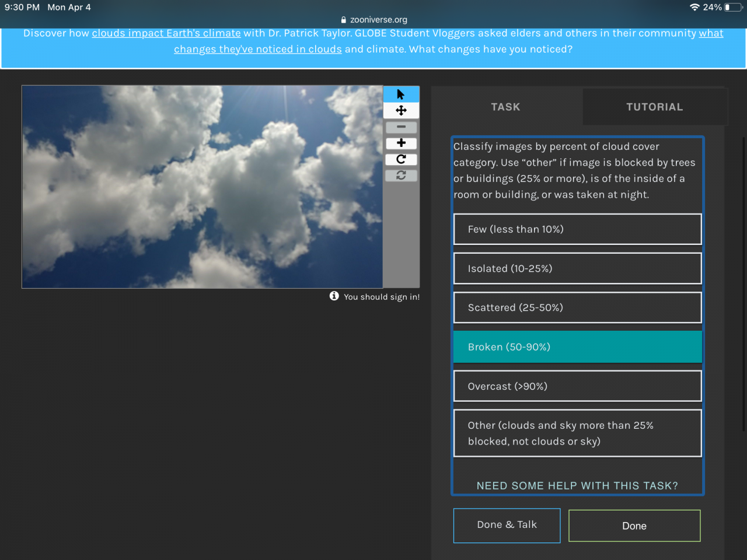Choose Few (less than 10%) option
747x560 pixels.
click(x=578, y=229)
